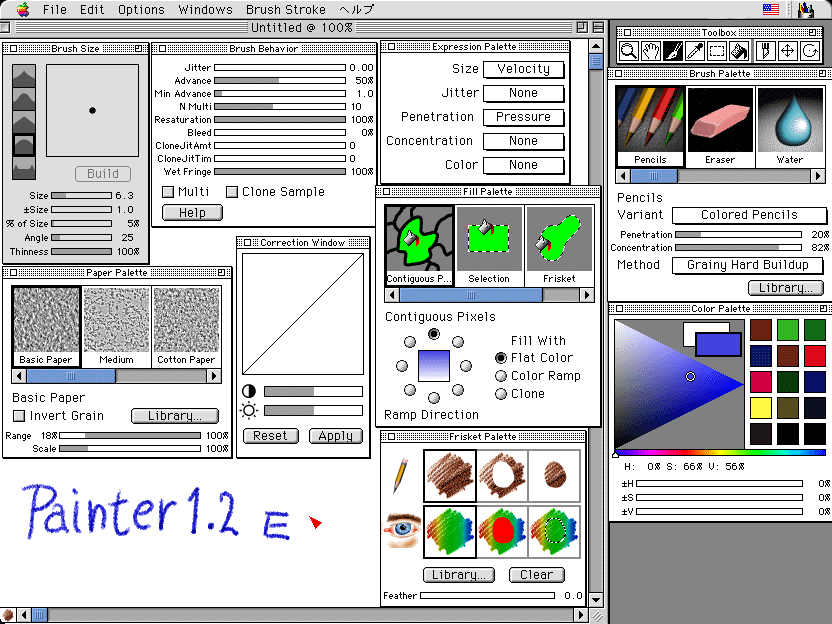The width and height of the screenshot is (832, 624).
Task: Open the Variant dropdown showing Colored Pencils
Action: [749, 215]
